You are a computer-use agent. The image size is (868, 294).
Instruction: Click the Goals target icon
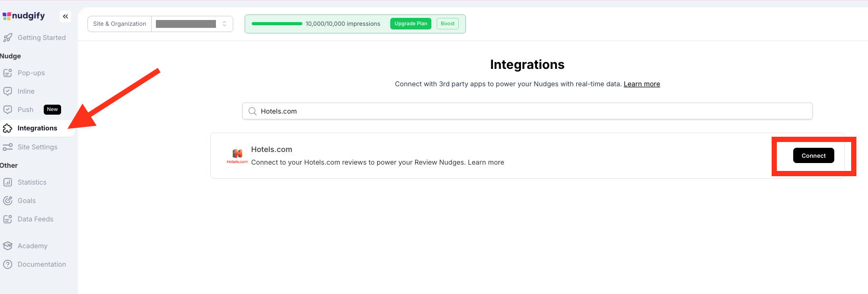tap(7, 201)
